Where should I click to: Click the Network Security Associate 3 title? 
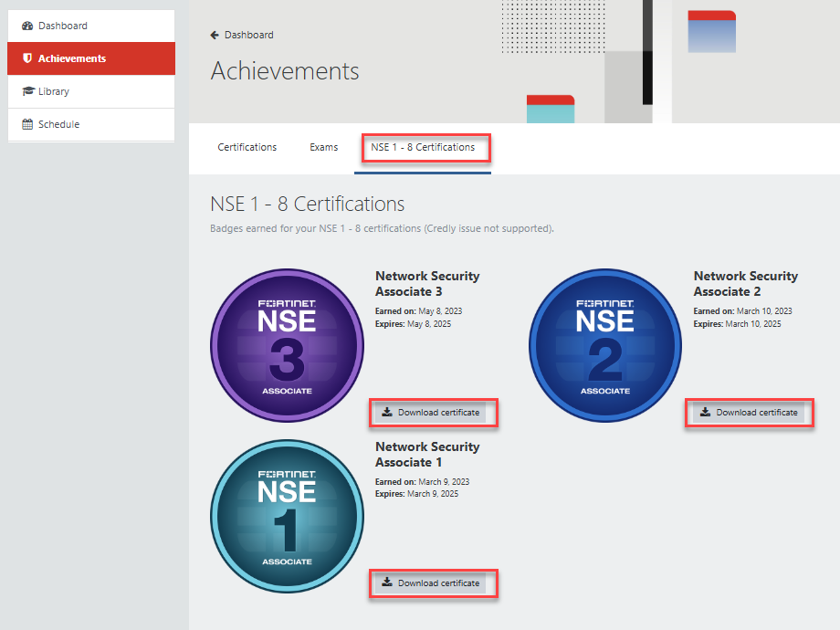coord(427,283)
